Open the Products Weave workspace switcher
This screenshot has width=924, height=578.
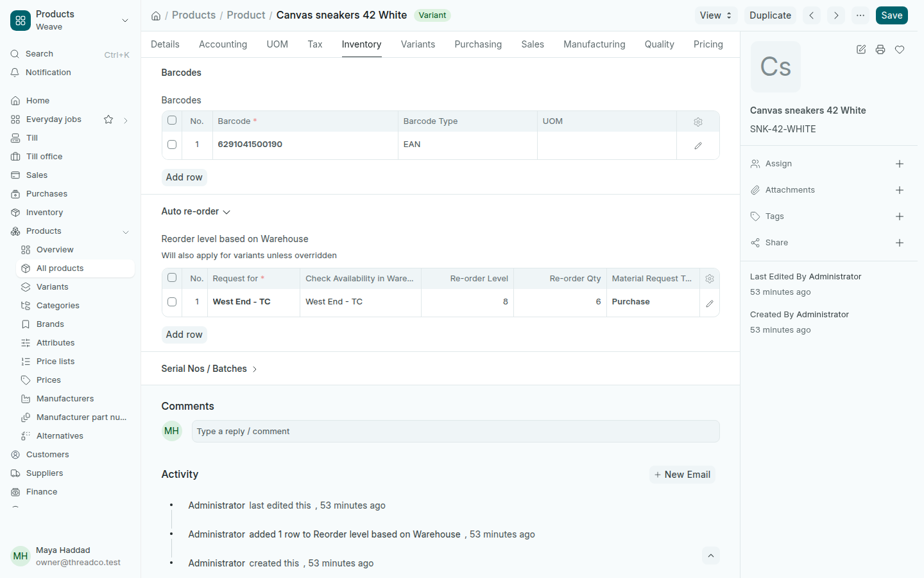70,21
